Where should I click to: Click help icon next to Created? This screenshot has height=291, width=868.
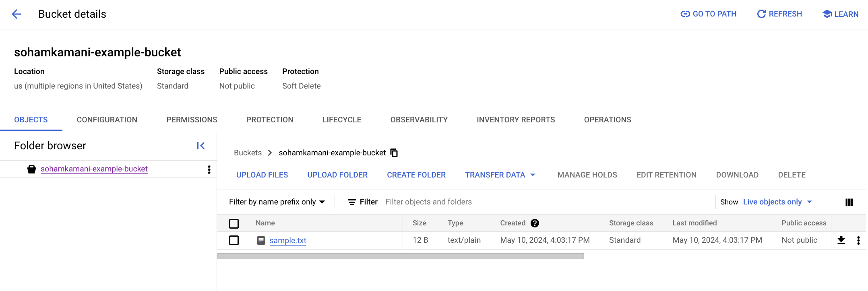click(535, 223)
